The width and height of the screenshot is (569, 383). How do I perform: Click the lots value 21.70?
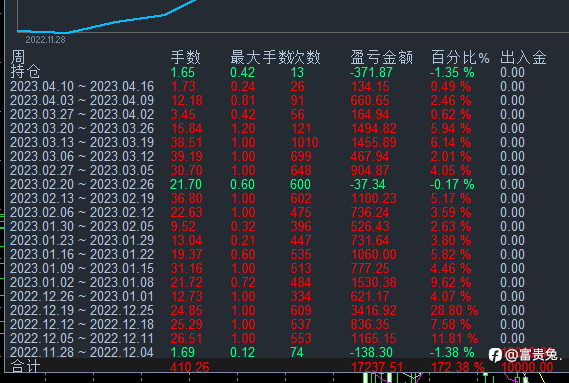tap(186, 184)
